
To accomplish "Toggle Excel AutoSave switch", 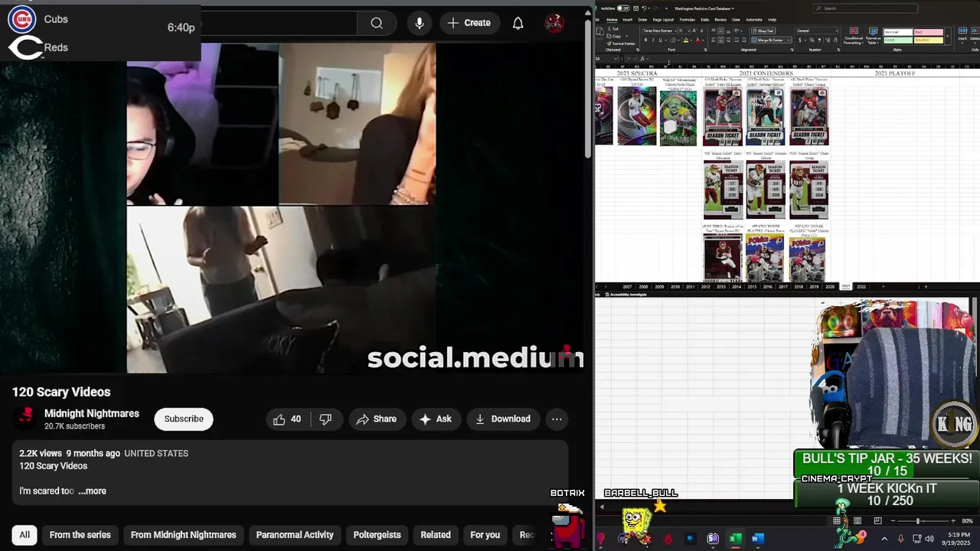I will pos(623,8).
